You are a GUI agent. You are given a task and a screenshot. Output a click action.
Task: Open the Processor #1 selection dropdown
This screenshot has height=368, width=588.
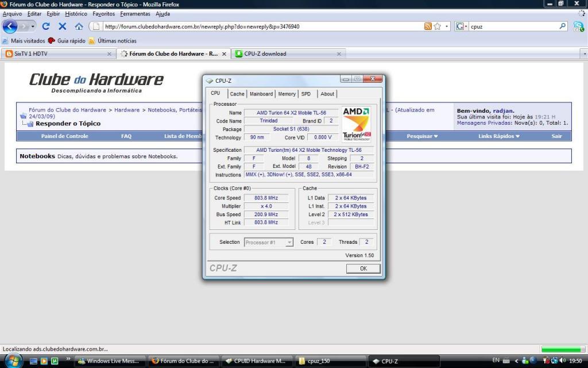268,243
